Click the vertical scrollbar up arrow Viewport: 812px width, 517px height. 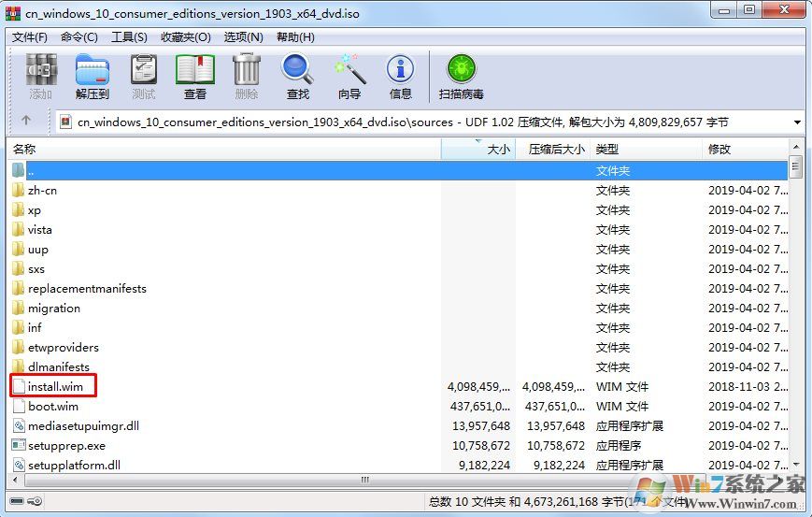796,147
